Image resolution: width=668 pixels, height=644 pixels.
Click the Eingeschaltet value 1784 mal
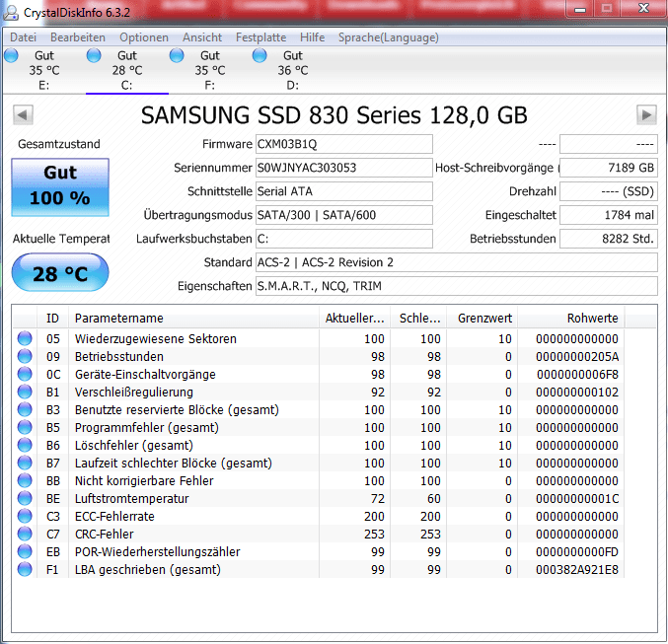click(x=609, y=215)
